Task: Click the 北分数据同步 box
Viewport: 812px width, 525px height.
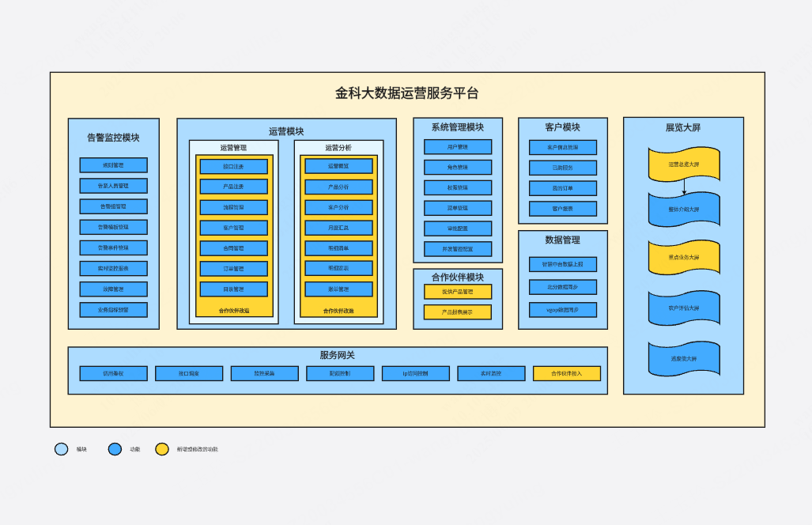Action: point(563,287)
